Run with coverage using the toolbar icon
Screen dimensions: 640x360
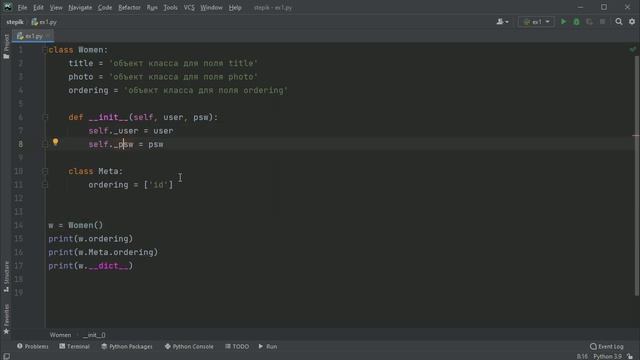(589, 22)
